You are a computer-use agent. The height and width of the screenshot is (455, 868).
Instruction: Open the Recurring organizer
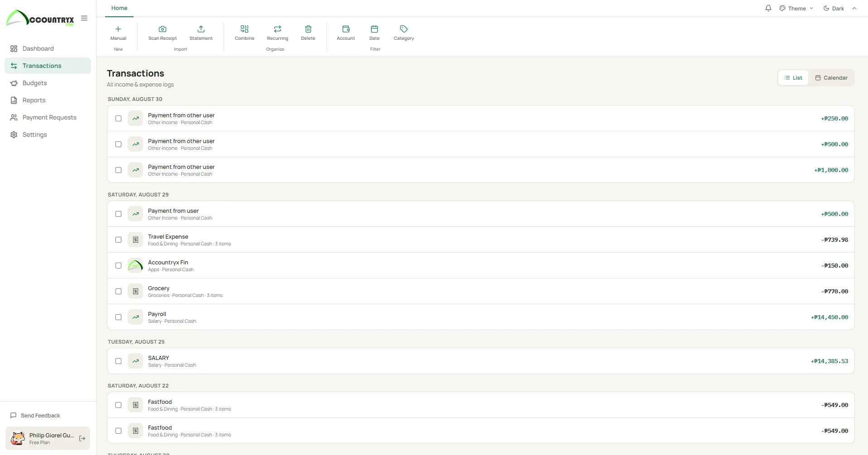(278, 33)
